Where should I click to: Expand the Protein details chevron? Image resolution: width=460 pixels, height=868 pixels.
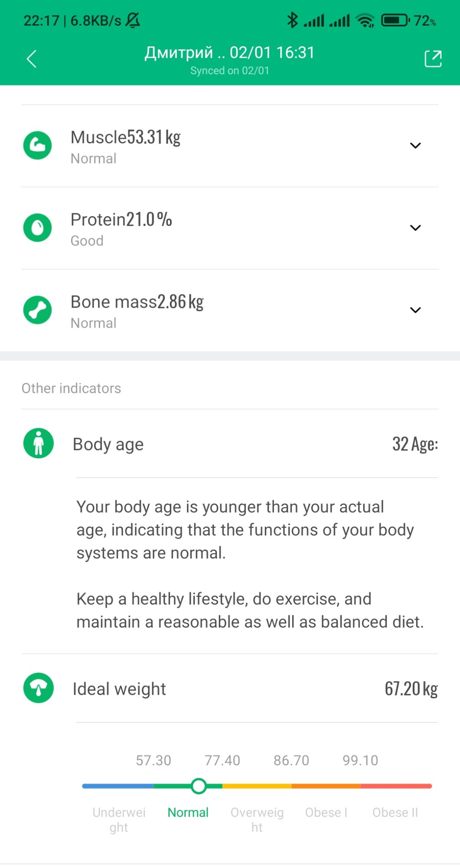click(415, 228)
